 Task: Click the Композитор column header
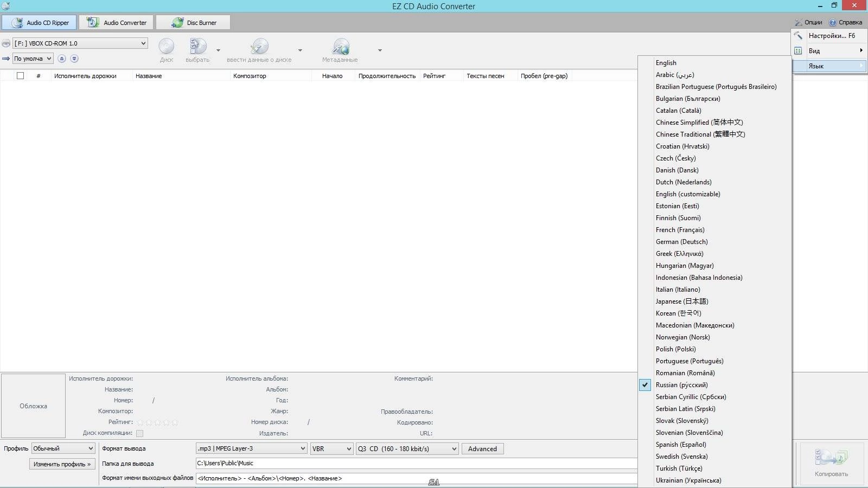coord(250,76)
